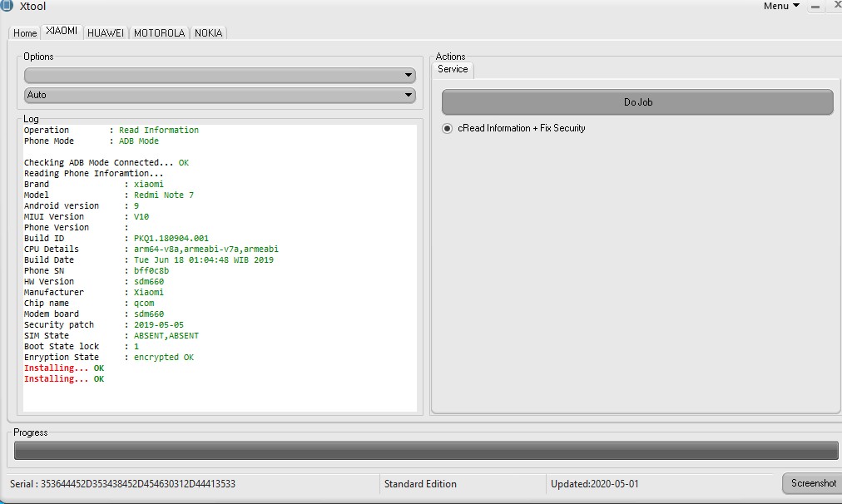Click the Security patch value 2019-05-05
This screenshot has width=842, height=504.
click(159, 324)
